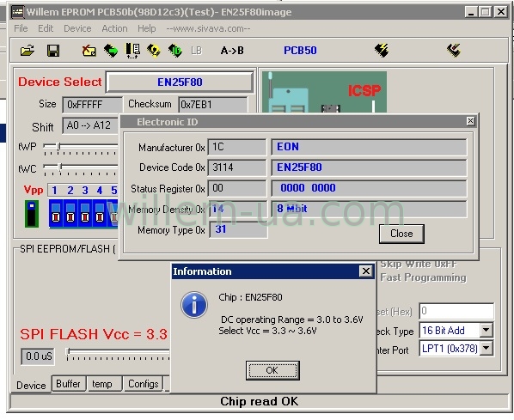Open the 16 Bit Add check type dropdown

486,330
